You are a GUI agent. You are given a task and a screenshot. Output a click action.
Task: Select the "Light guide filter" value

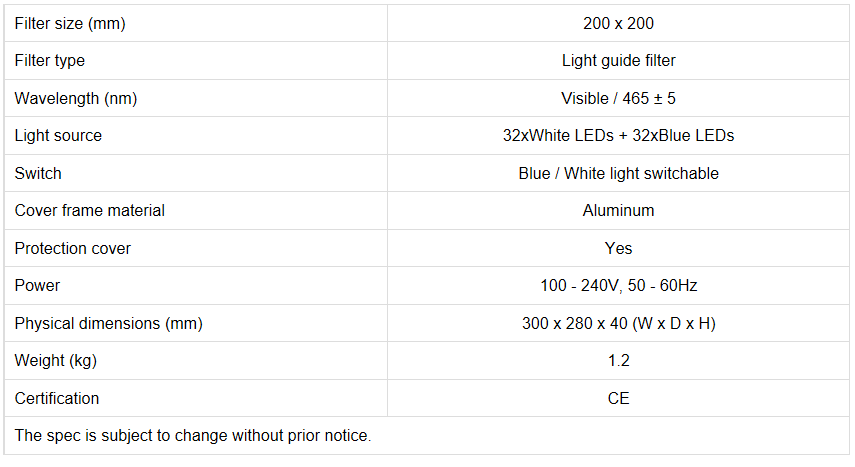(x=618, y=61)
